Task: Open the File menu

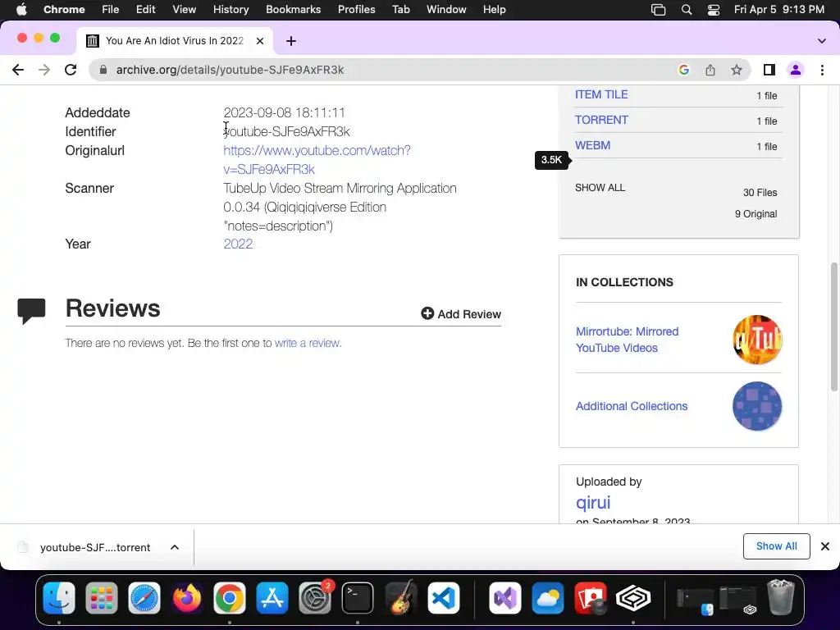Action: [x=111, y=9]
